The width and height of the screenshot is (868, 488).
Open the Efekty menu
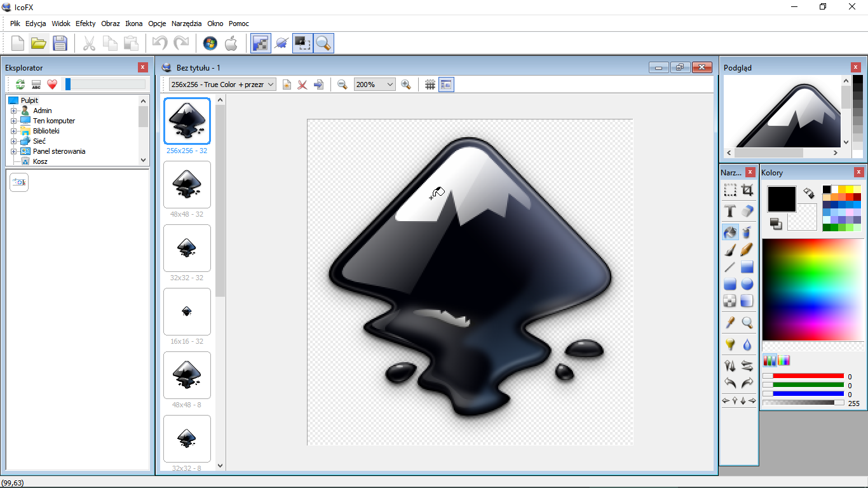(x=85, y=24)
